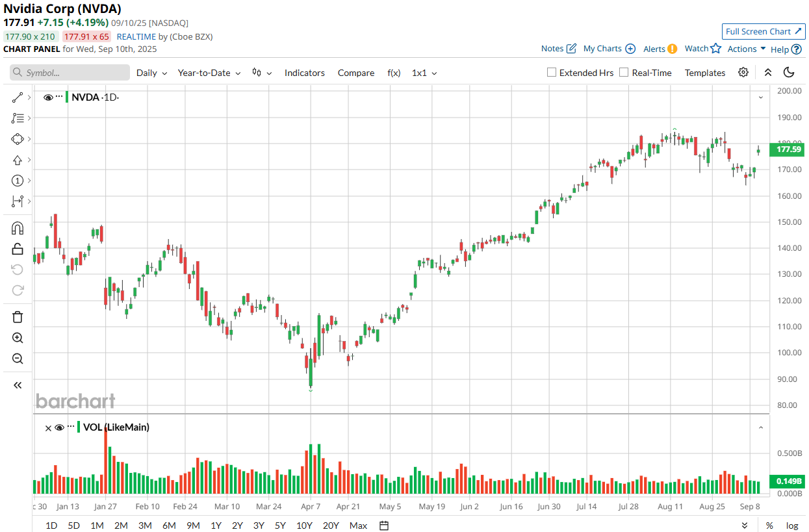Switch to dark mode moon icon
809x532 pixels.
pos(789,72)
